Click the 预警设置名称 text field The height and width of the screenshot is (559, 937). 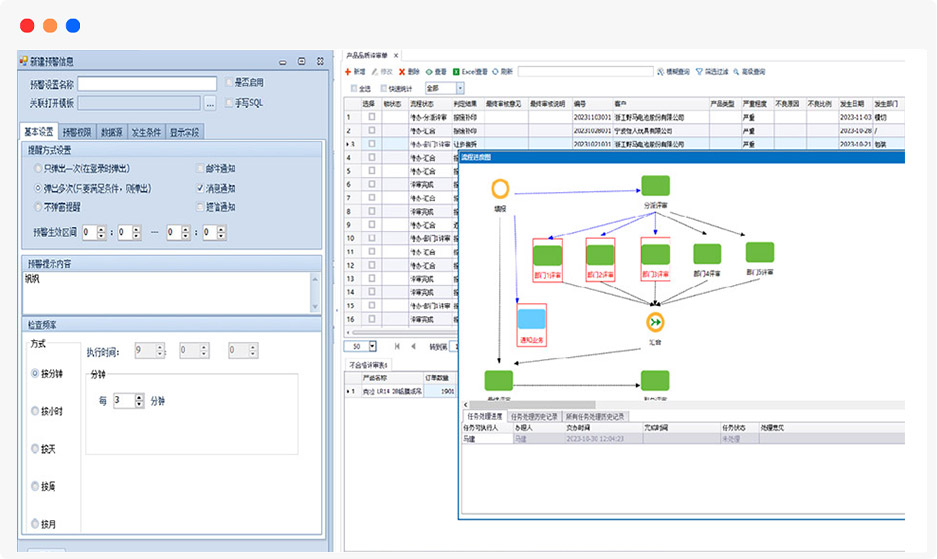pos(147,84)
